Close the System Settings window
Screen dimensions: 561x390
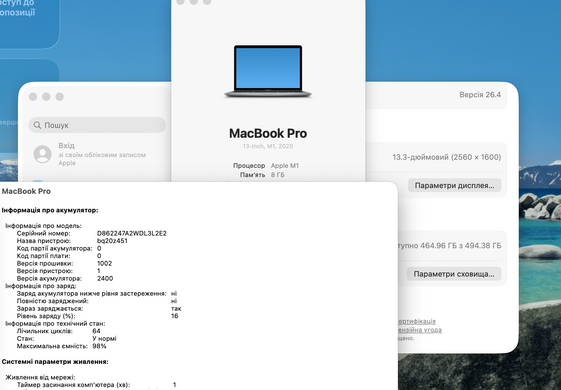point(33,97)
